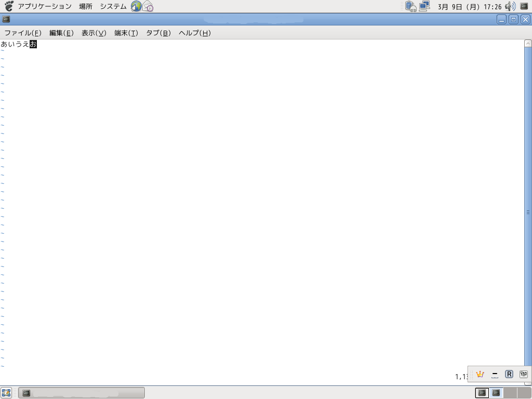This screenshot has width=532, height=399.
Task: Expand the システム system menu
Action: 113,6
